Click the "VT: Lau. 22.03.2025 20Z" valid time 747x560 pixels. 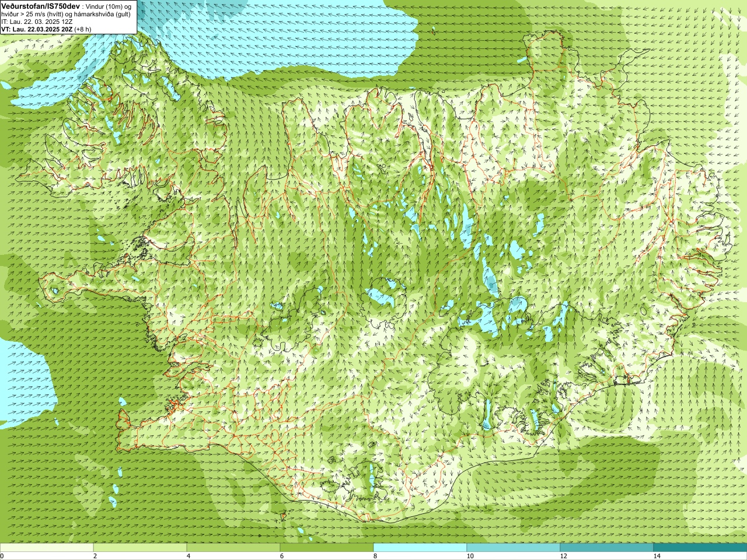point(37,29)
